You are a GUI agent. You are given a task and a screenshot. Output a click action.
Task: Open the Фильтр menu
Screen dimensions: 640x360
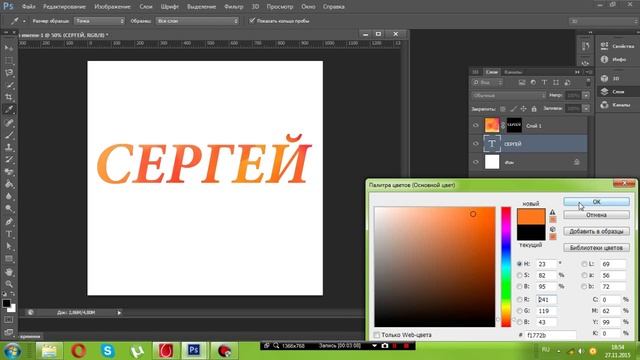(233, 7)
